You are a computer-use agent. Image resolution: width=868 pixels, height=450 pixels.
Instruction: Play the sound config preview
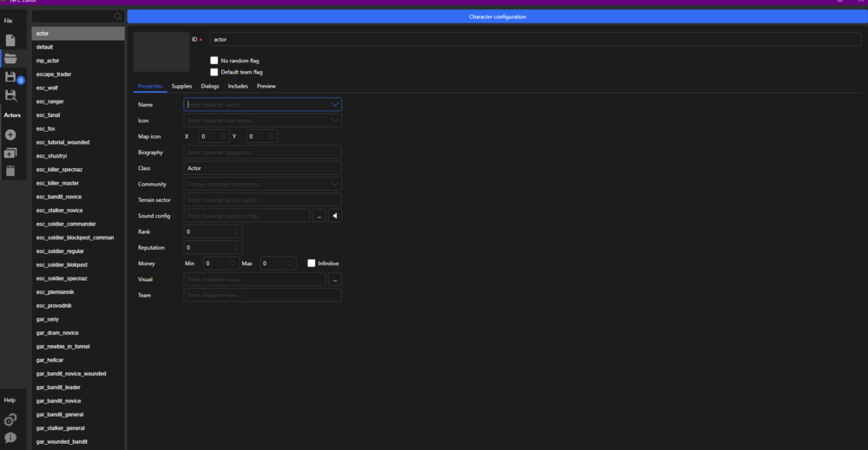335,216
